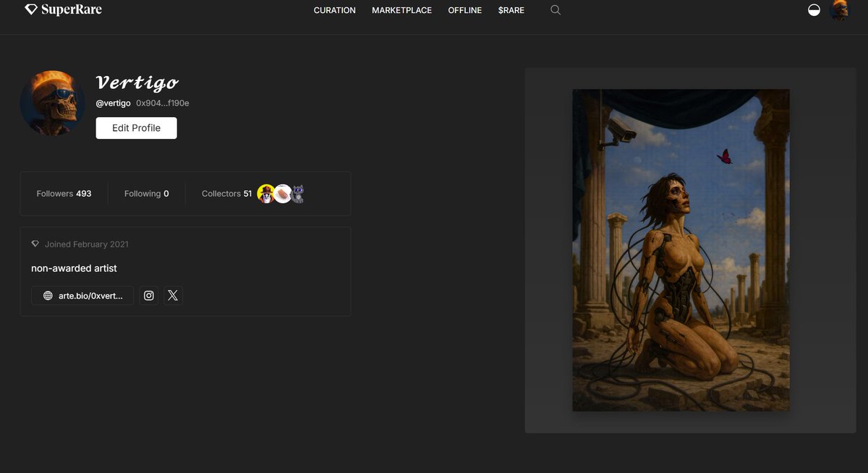Open the account avatar in the header
The height and width of the screenshot is (473, 868).
tap(840, 10)
